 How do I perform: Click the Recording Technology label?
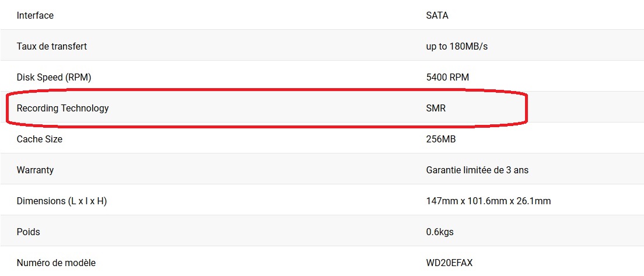tap(63, 109)
